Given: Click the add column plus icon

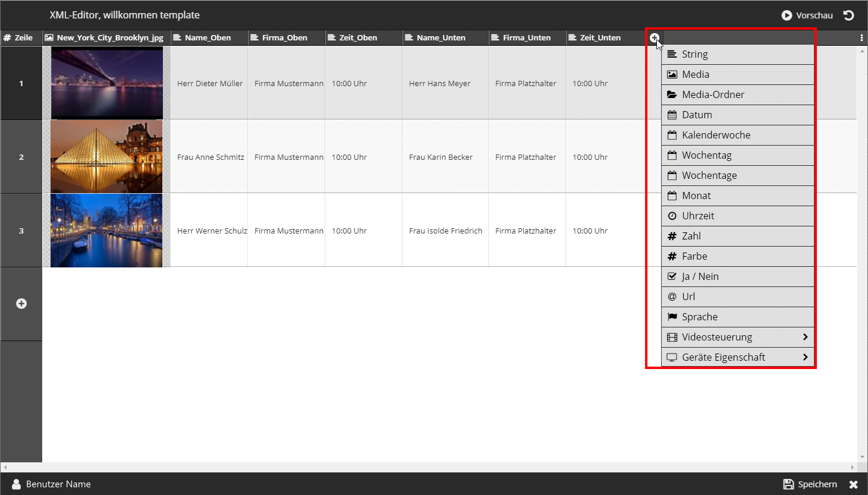Looking at the screenshot, I should click(x=654, y=37).
